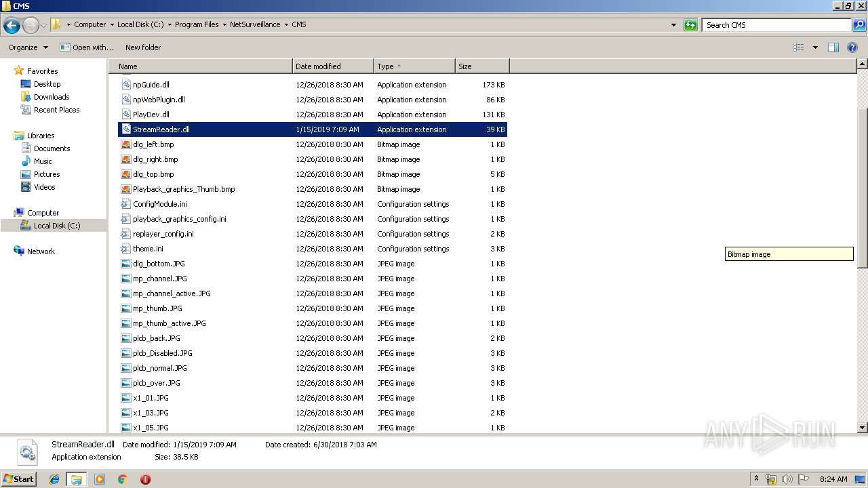The width and height of the screenshot is (868, 488).
Task: Click in the Search CMS field
Action: [x=776, y=25]
